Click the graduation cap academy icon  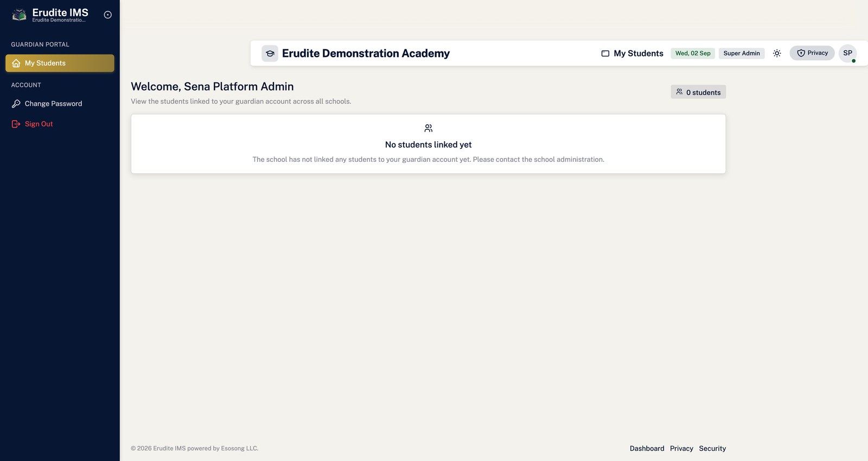point(270,53)
